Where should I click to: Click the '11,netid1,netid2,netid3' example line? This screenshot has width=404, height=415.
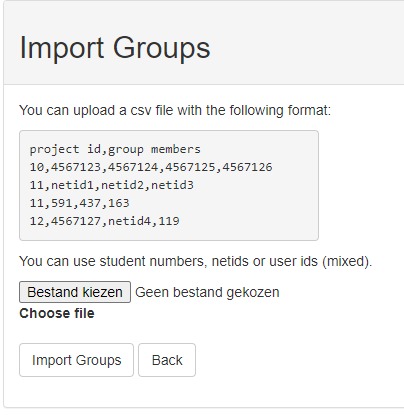[112, 185]
